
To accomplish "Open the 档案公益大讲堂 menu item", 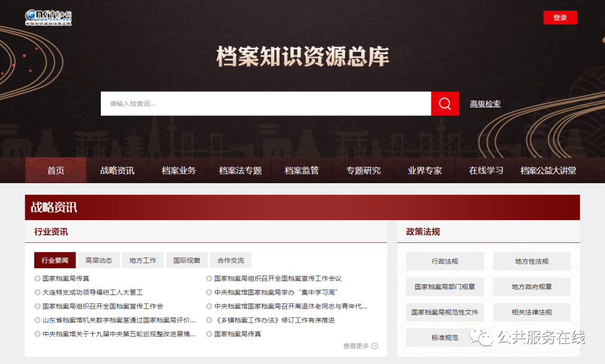I will (x=547, y=170).
